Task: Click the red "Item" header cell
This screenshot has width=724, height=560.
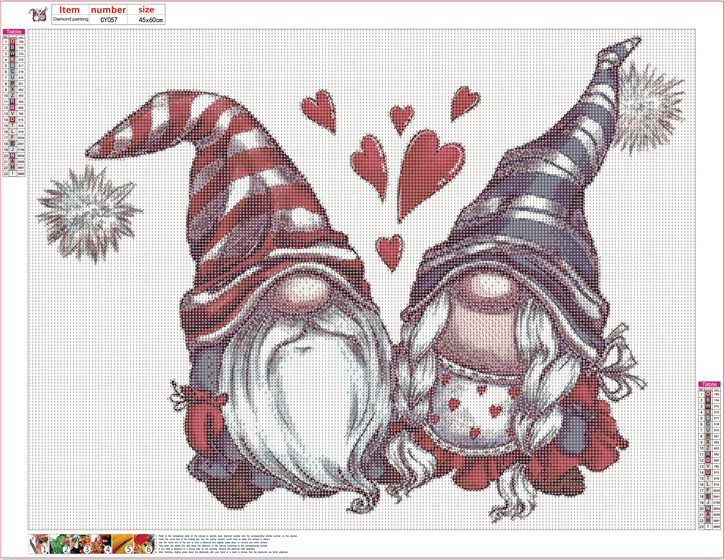Action: point(67,9)
